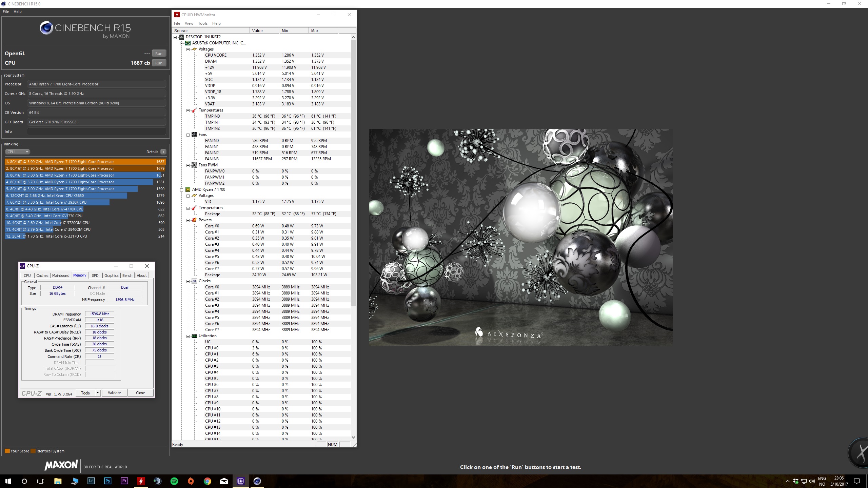Collapse the ASUSTeK COMPUTER INC. node
The width and height of the screenshot is (868, 488).
pyautogui.click(x=182, y=43)
